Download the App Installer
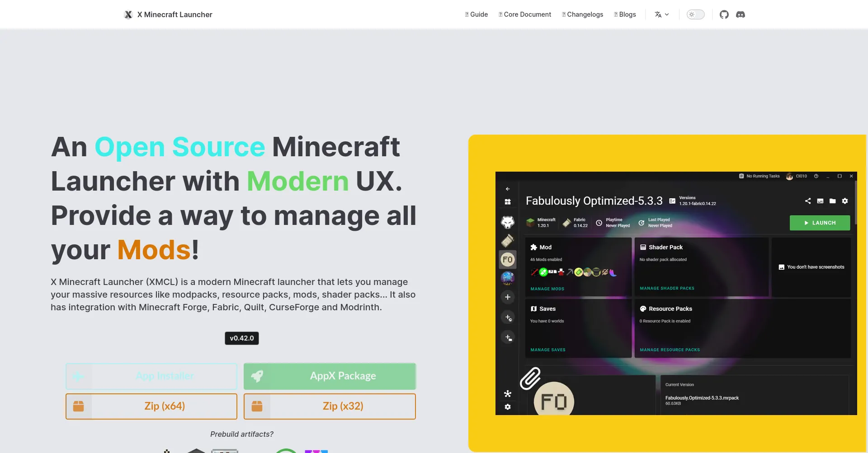The width and height of the screenshot is (868, 453). pyautogui.click(x=151, y=376)
